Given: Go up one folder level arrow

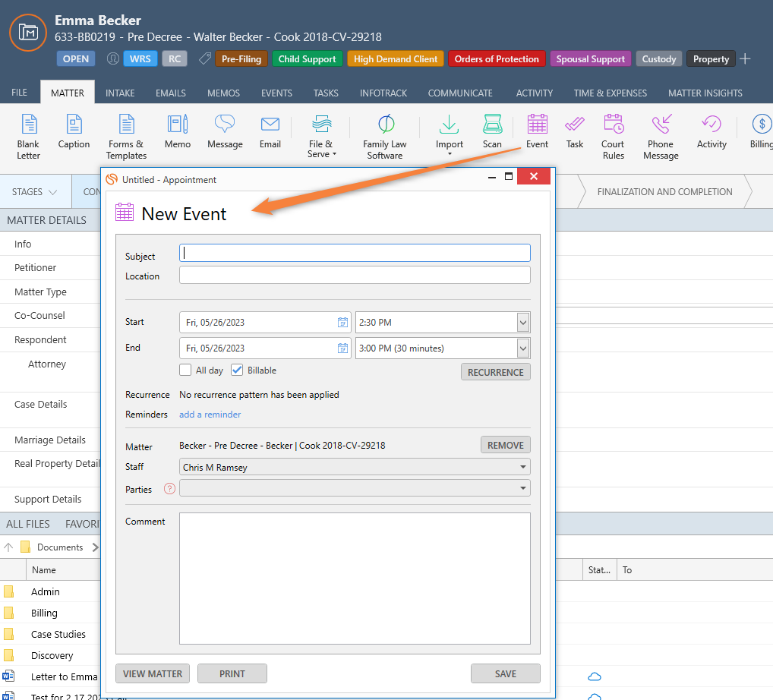Looking at the screenshot, I should click(x=8, y=547).
